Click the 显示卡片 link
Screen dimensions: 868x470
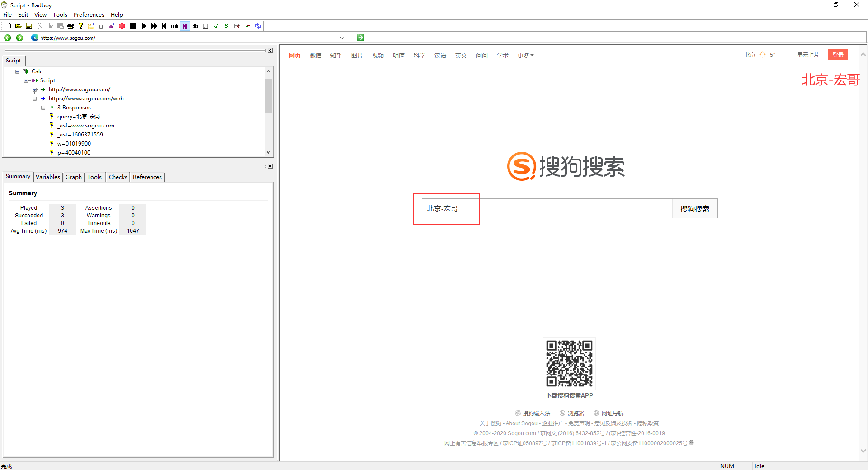tap(808, 55)
